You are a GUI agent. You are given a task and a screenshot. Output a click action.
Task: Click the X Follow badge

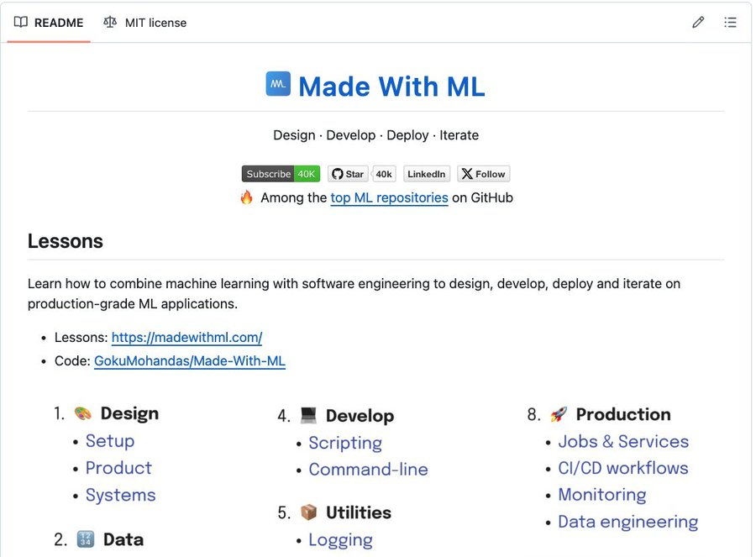tap(483, 174)
